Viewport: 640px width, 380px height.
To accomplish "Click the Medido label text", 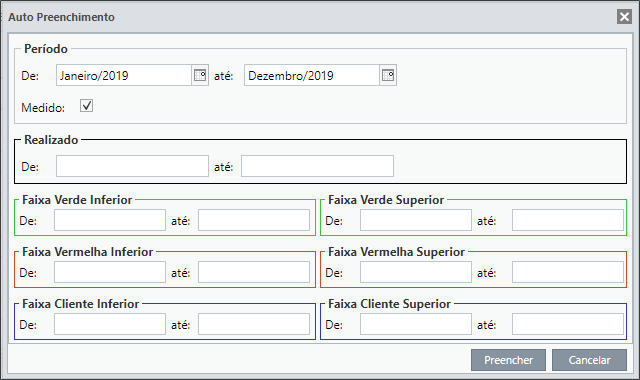I will pyautogui.click(x=43, y=108).
